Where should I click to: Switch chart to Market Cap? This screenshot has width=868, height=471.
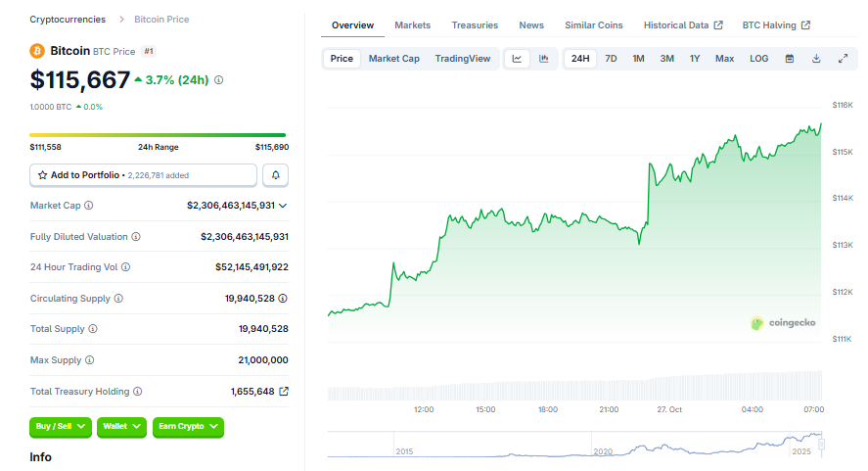pyautogui.click(x=393, y=59)
